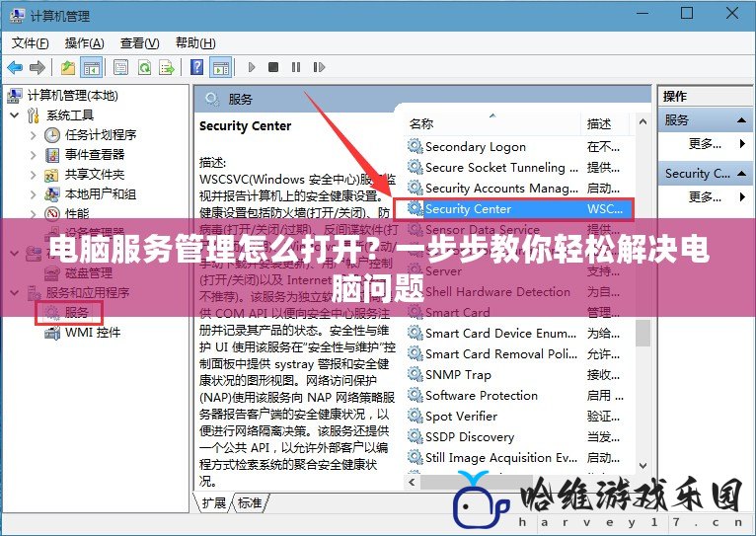Collapse Security C... section in actions pane
This screenshot has height=536, width=756.
tap(741, 173)
